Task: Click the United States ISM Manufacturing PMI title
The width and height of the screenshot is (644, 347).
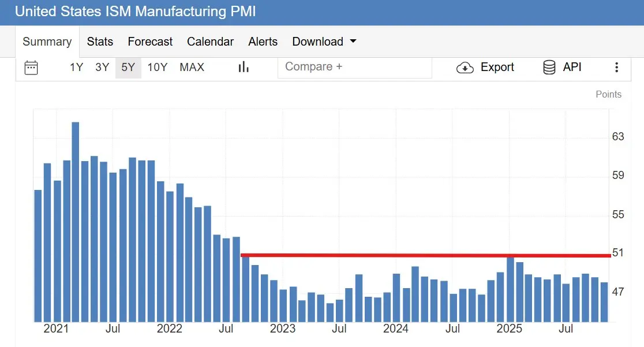Action: click(x=136, y=12)
